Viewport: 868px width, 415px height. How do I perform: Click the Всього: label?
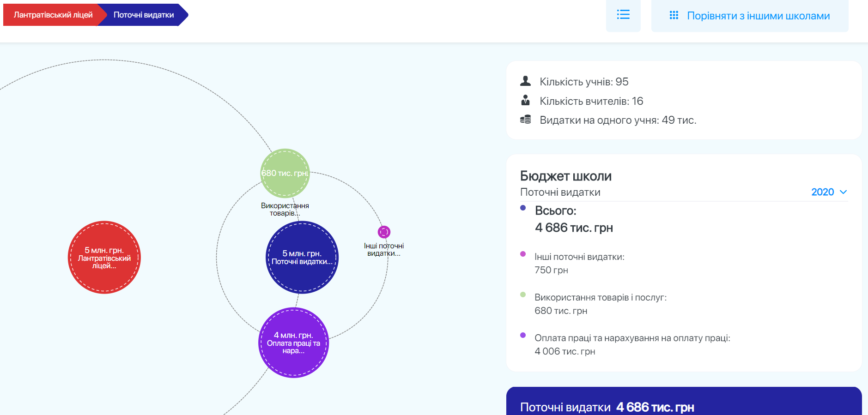click(556, 211)
